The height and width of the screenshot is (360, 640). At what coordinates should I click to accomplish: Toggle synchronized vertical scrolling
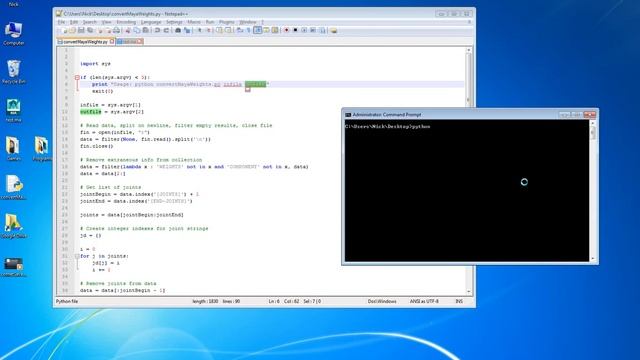click(x=218, y=30)
